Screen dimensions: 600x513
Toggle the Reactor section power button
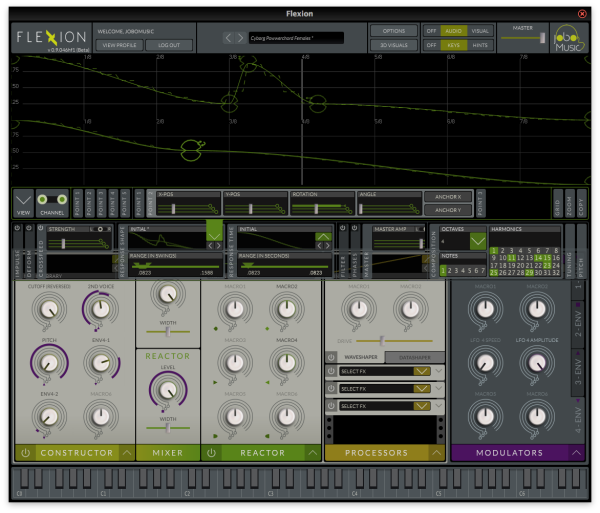click(211, 453)
